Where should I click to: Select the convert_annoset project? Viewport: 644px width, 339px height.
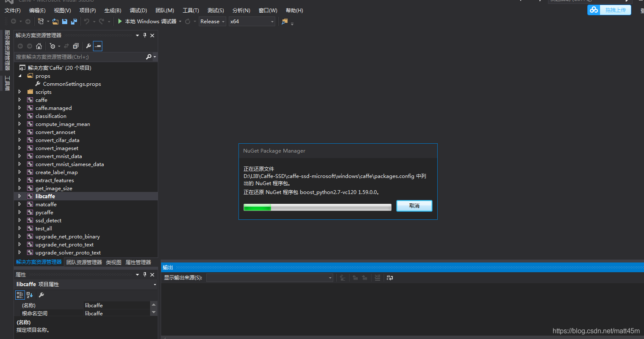[x=55, y=132]
